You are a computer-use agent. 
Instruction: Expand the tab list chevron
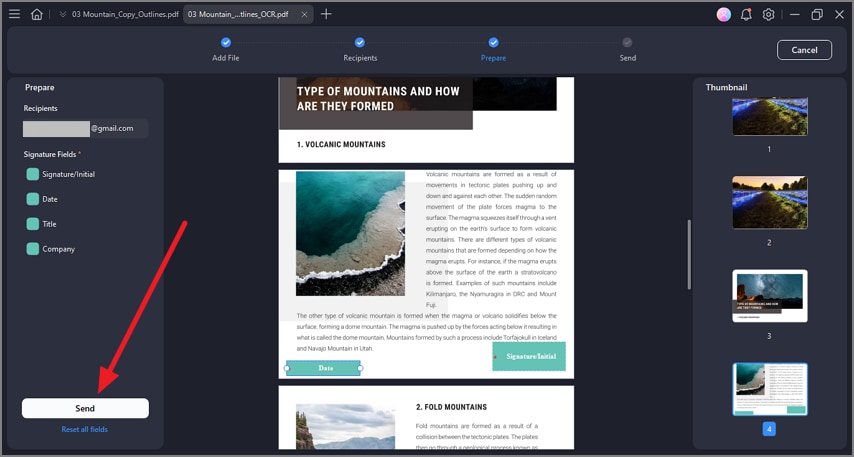pos(63,14)
